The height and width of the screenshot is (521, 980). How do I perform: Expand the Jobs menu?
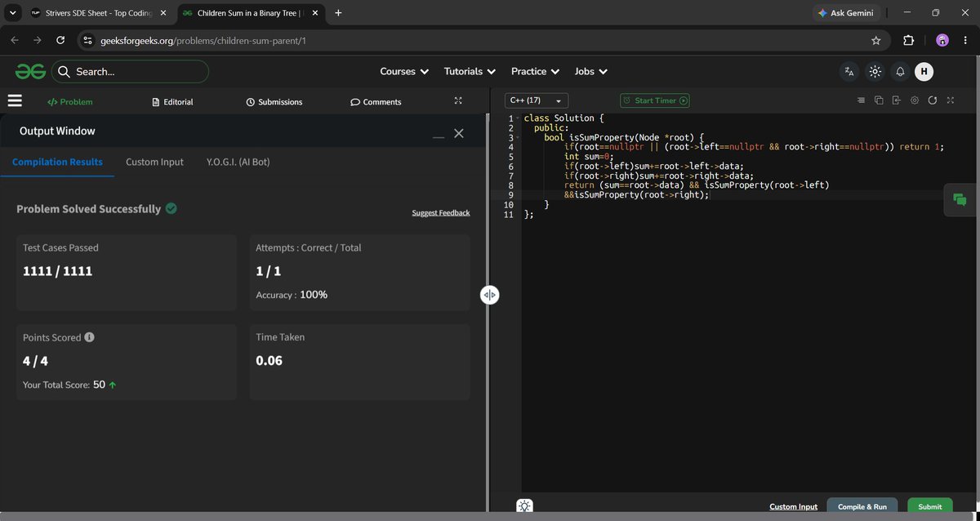point(590,72)
